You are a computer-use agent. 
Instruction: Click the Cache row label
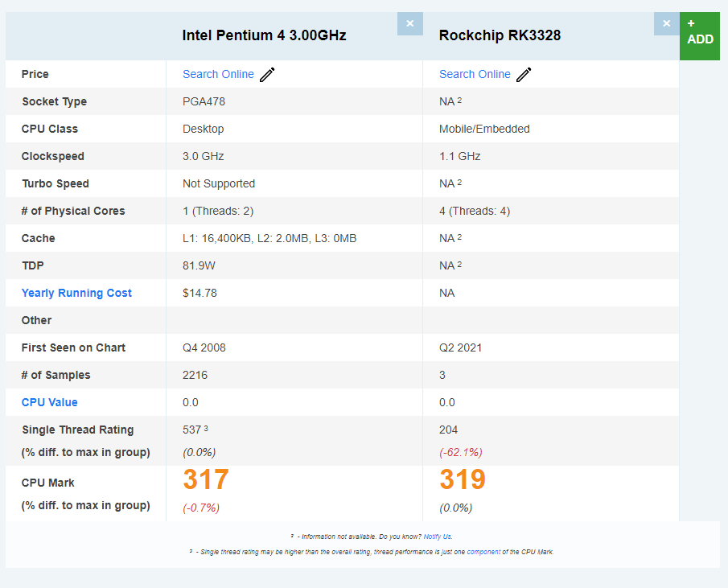click(x=38, y=239)
